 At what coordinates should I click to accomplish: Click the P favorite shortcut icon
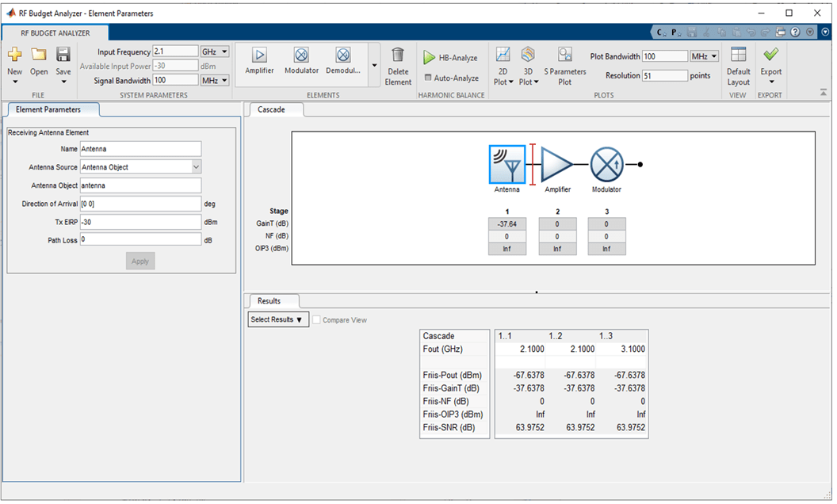[x=676, y=32]
